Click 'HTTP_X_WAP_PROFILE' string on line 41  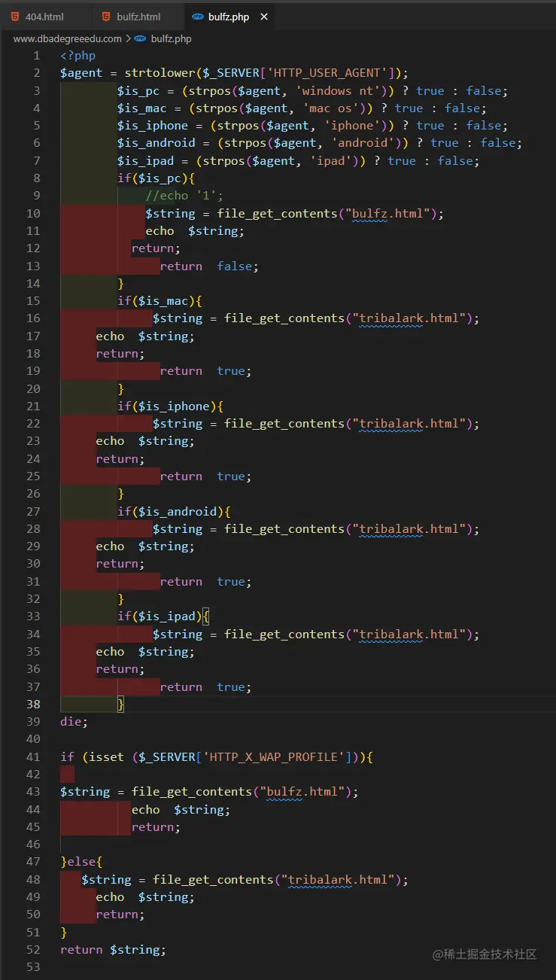(277, 756)
